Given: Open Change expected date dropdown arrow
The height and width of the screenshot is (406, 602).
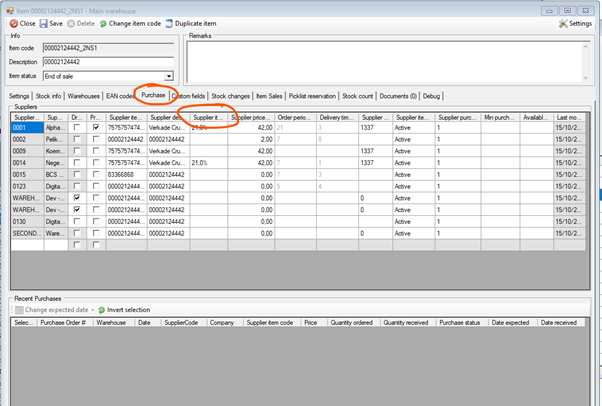Looking at the screenshot, I should click(x=93, y=310).
